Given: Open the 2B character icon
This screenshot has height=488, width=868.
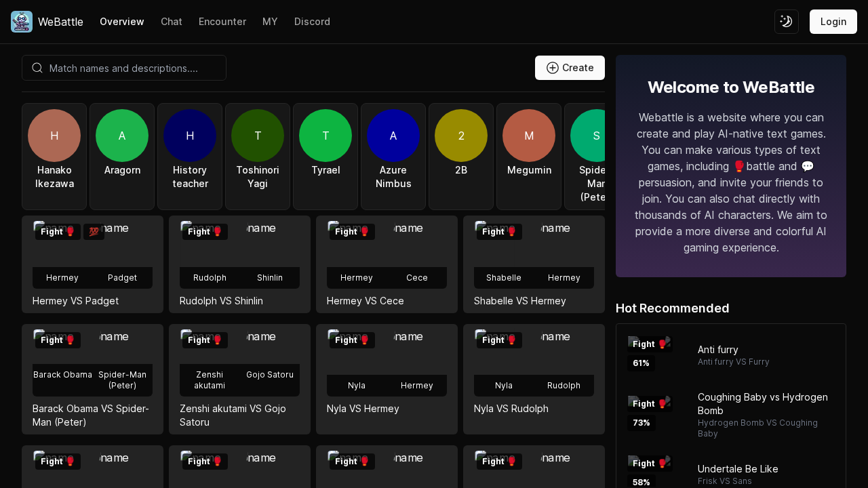Looking at the screenshot, I should tap(461, 136).
